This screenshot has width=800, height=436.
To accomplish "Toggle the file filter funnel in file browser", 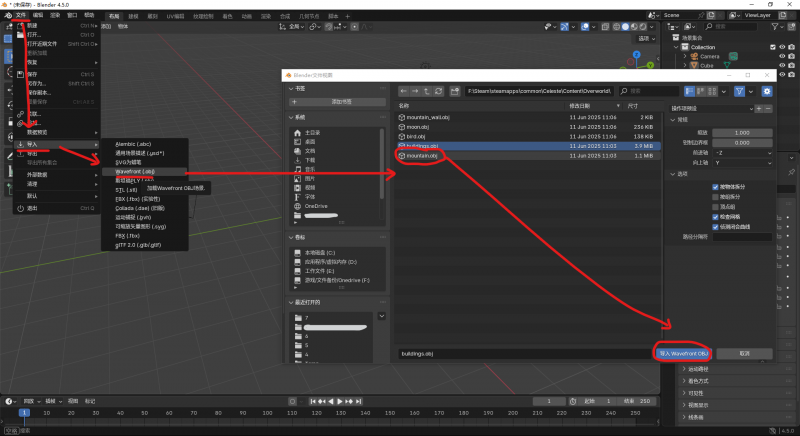I will tap(739, 91).
